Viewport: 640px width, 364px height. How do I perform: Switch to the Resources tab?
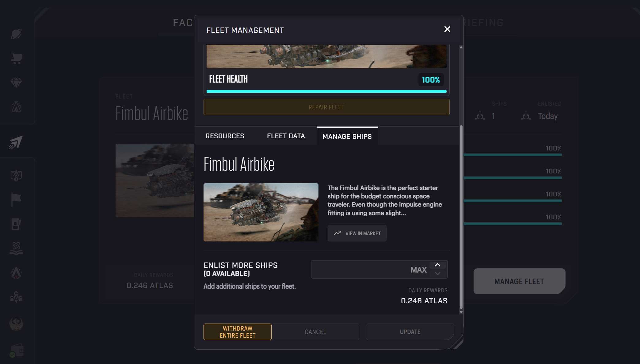(225, 136)
